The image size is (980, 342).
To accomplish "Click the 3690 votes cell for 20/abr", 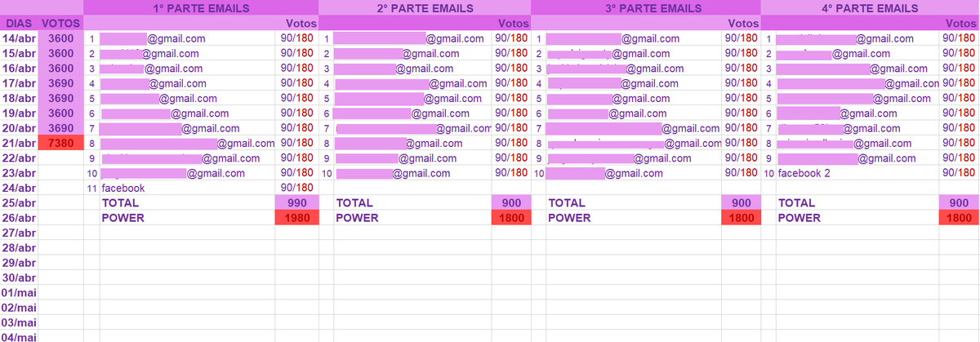I will pos(61,128).
